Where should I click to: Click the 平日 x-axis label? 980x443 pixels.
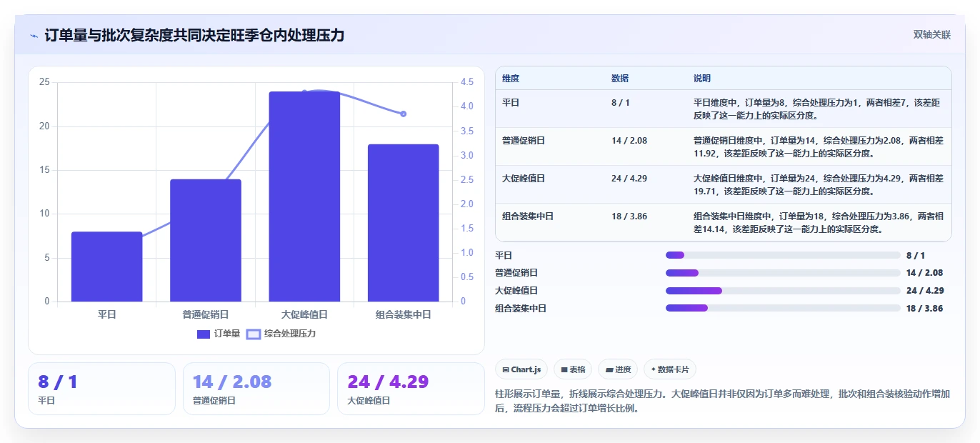(x=106, y=314)
